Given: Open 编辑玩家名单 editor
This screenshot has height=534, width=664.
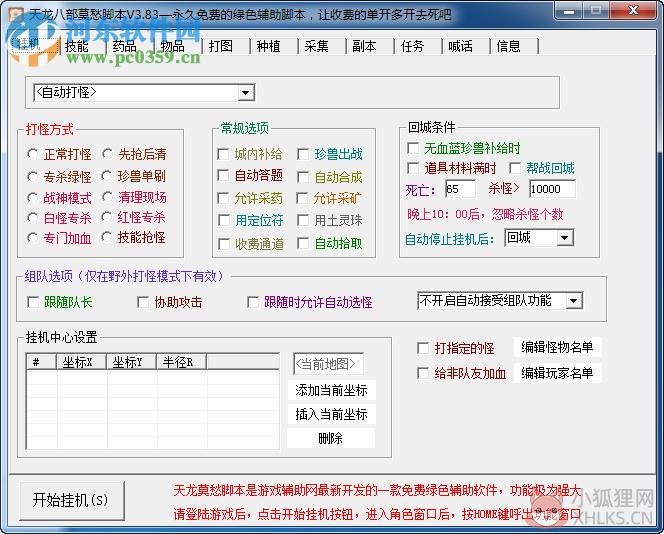Looking at the screenshot, I should coord(557,373).
